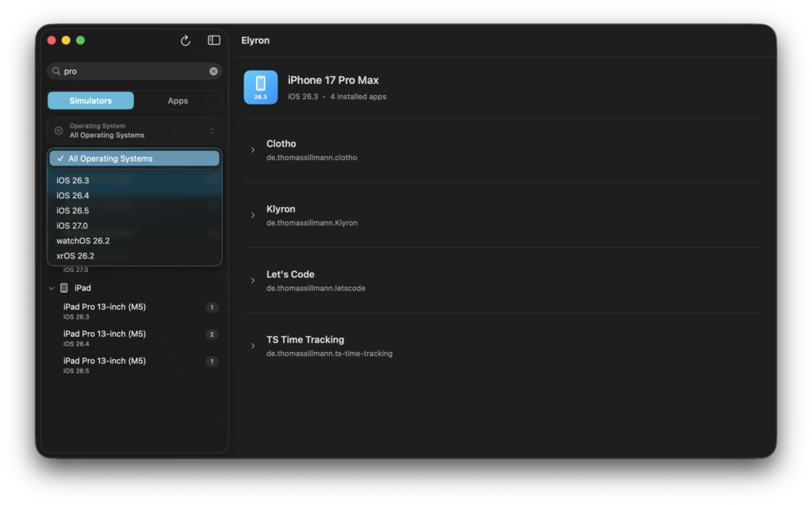
Task: Click the iPhone 17 Pro Max title
Action: pos(333,80)
